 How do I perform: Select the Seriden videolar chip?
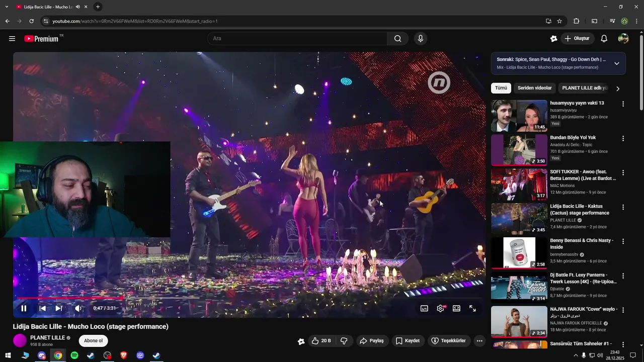(x=534, y=88)
